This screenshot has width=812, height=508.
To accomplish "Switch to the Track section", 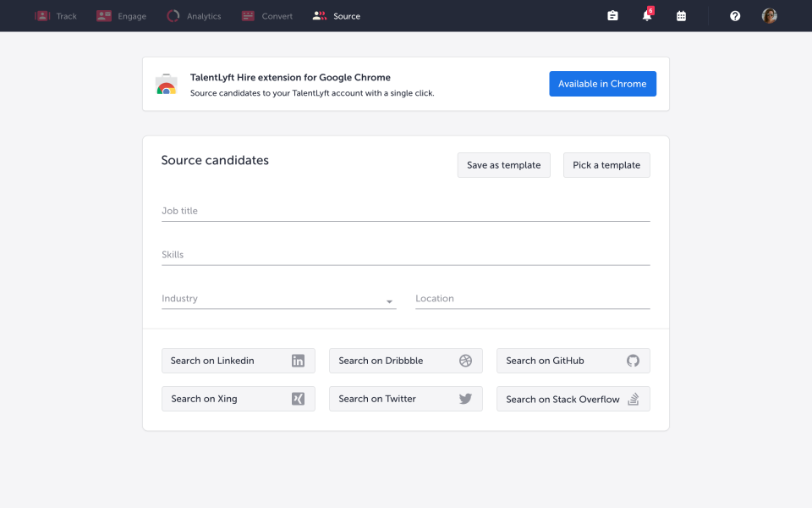I will tap(56, 15).
